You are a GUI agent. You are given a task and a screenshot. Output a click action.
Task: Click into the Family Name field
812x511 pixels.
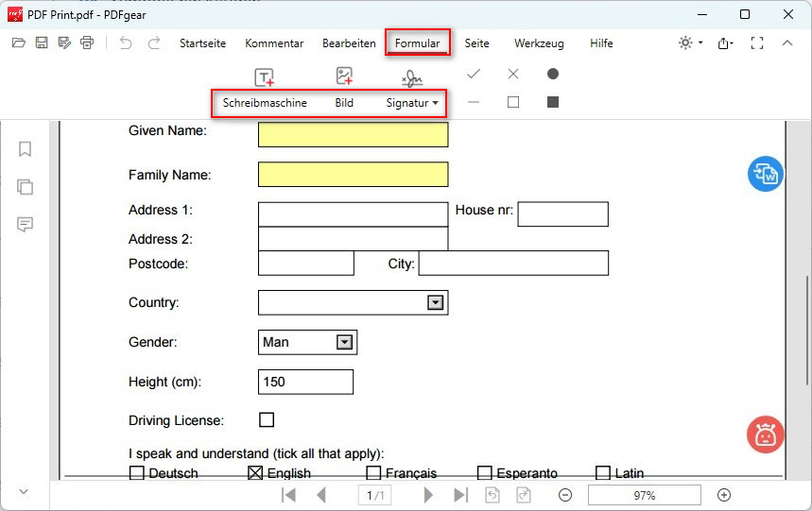tap(354, 175)
